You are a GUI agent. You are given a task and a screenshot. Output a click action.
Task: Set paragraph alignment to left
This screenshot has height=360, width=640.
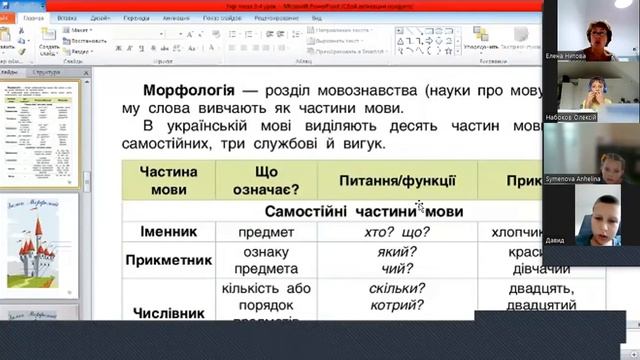pos(232,48)
